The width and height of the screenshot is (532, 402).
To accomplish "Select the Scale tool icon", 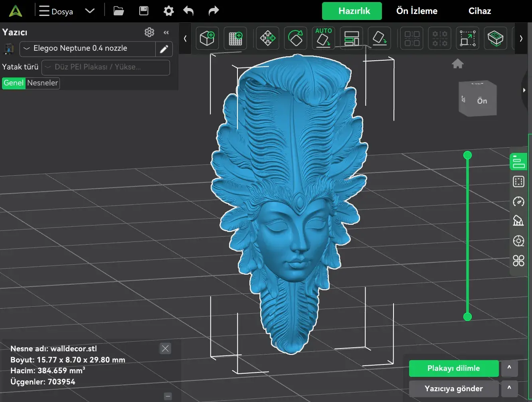I will 468,38.
